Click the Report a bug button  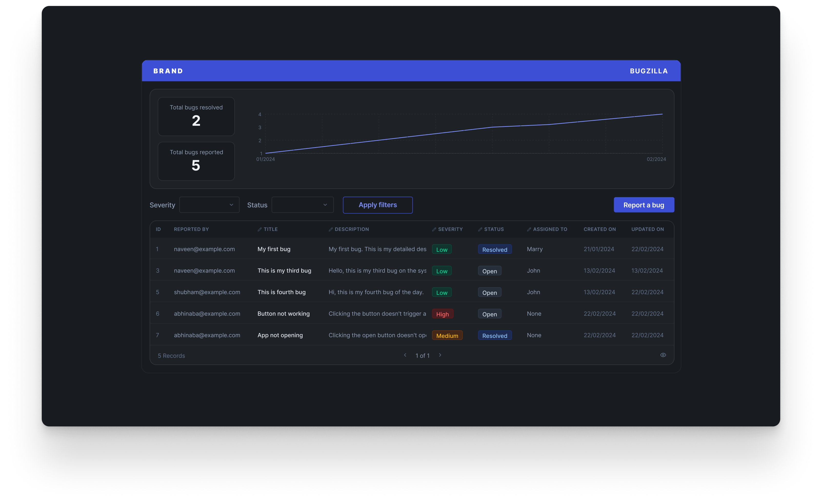click(644, 205)
